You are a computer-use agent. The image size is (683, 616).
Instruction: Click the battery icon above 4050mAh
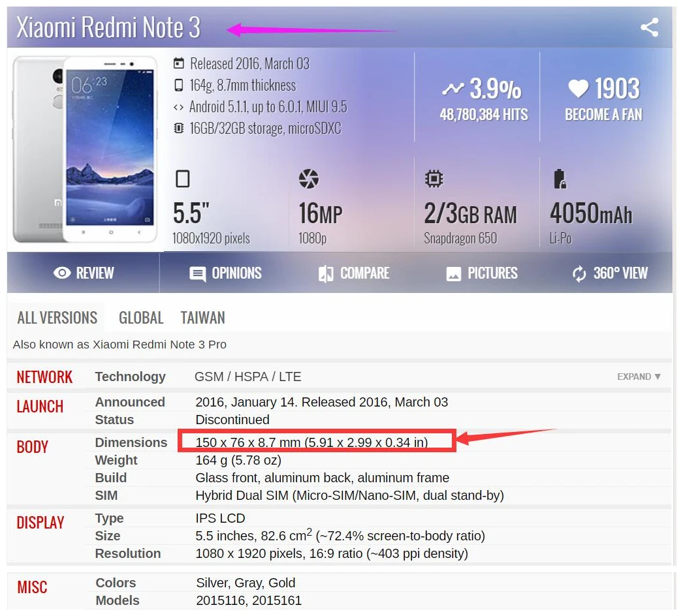[x=560, y=179]
